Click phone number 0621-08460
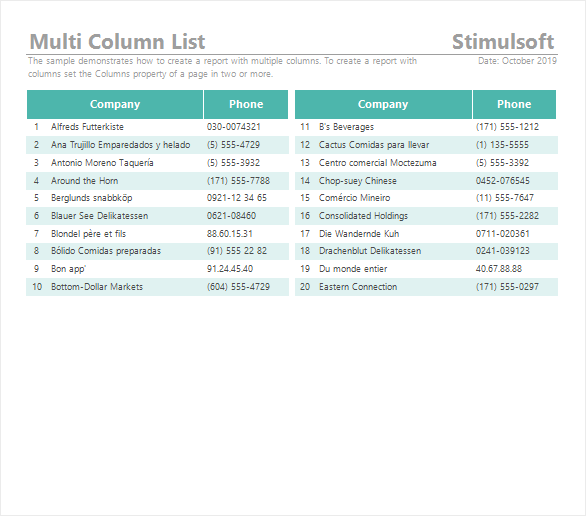Image resolution: width=586 pixels, height=516 pixels. (x=231, y=216)
